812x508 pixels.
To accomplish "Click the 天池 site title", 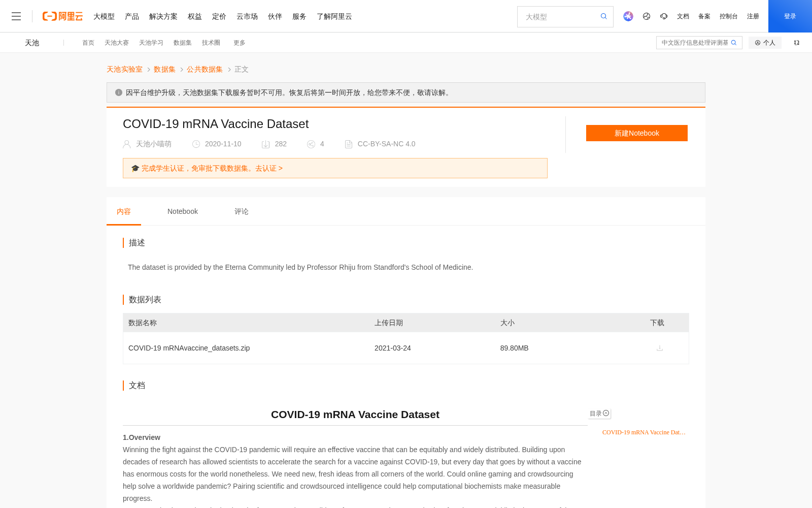I will 32,43.
